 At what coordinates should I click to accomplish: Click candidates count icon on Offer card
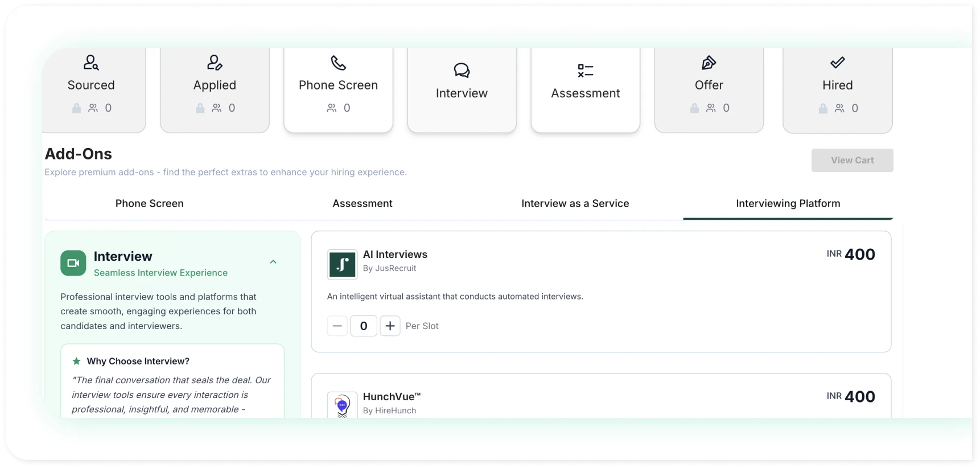coord(711,108)
